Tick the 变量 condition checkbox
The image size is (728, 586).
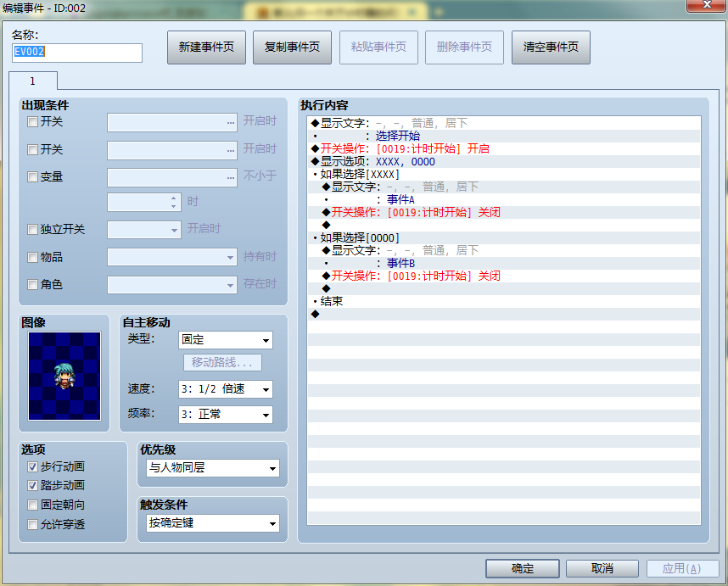tap(32, 176)
